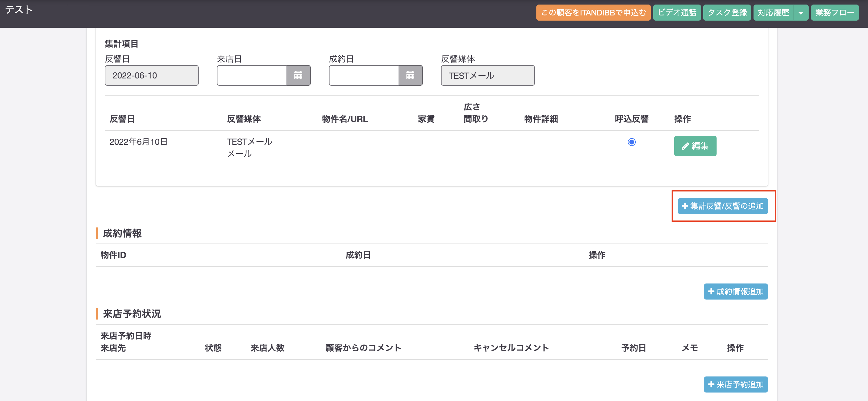Open calendar picker for 成約日
The width and height of the screenshot is (868, 401).
[x=410, y=75]
